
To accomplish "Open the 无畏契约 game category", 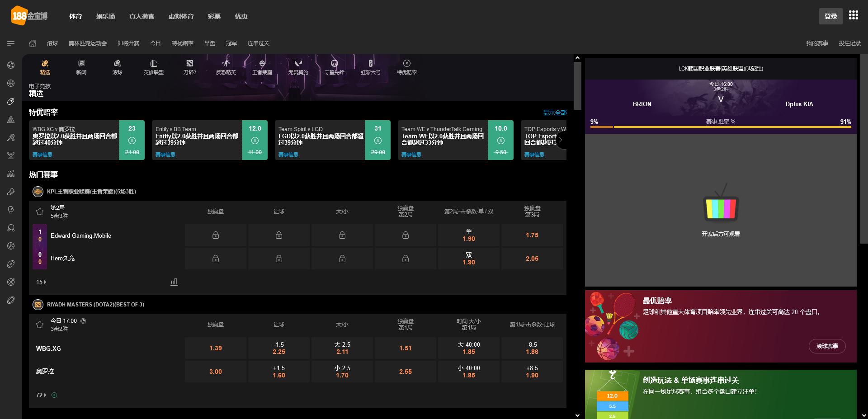I will click(298, 67).
